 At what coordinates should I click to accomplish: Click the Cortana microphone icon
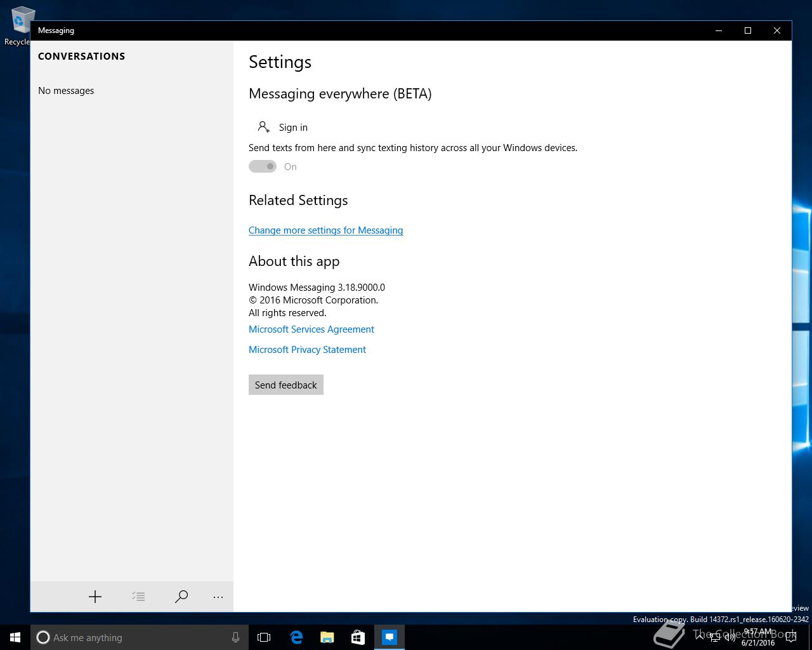click(235, 637)
